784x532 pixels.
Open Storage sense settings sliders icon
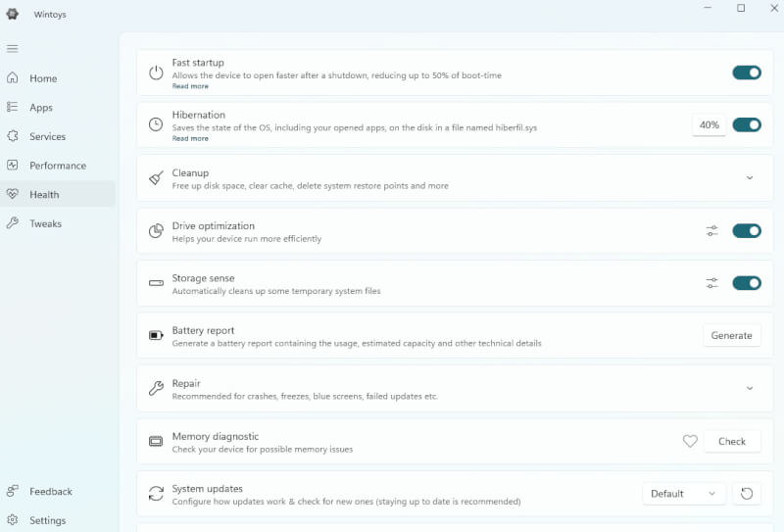(x=711, y=283)
